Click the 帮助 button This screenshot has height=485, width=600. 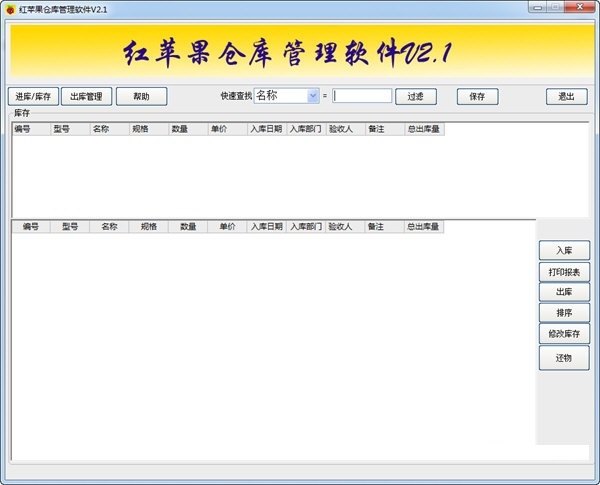(141, 97)
